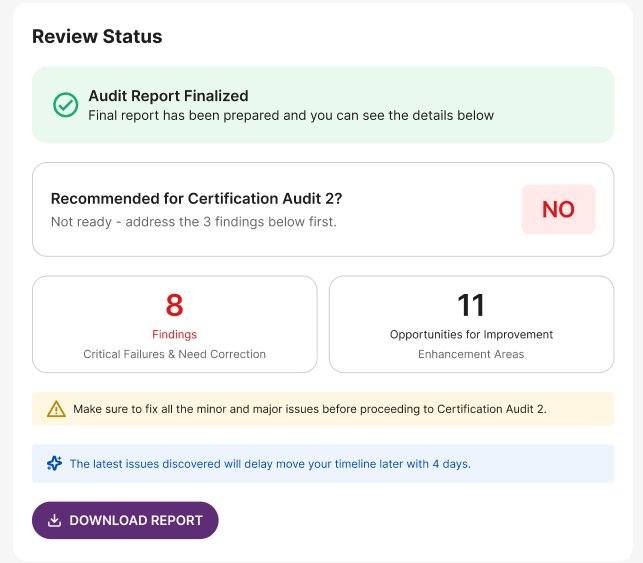Select the Review Status title
Image resolution: width=643 pixels, height=563 pixels.
point(97,36)
